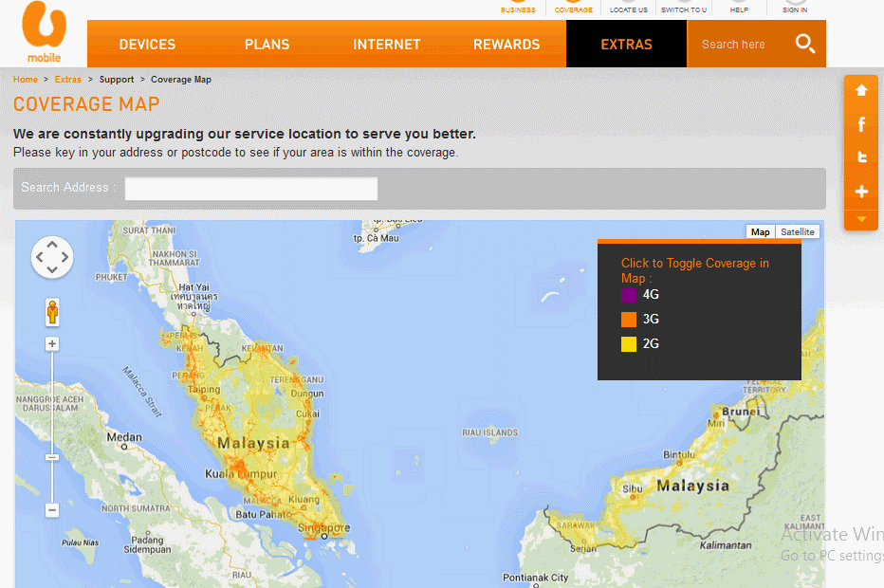The image size is (884, 588).
Task: Click the U Mobile logo
Action: [44, 32]
